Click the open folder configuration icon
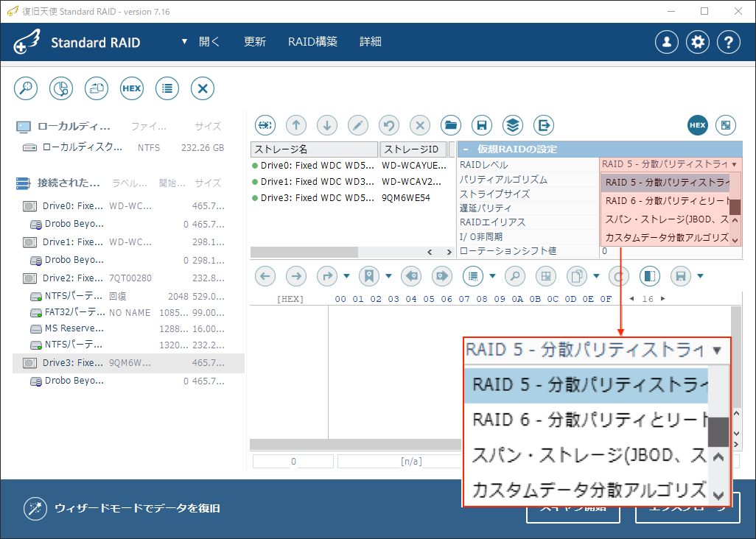756x539 pixels. pyautogui.click(x=451, y=125)
